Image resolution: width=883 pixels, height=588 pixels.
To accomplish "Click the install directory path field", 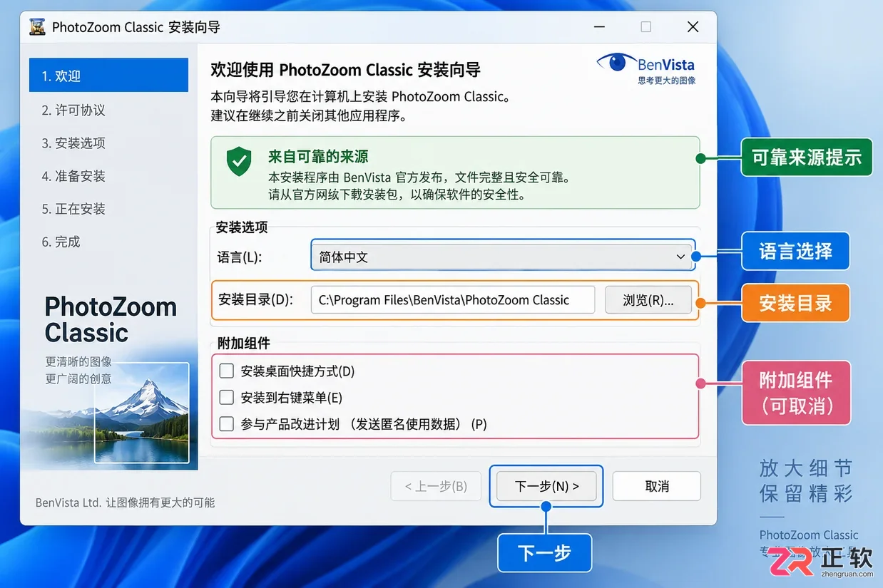I will [x=453, y=300].
